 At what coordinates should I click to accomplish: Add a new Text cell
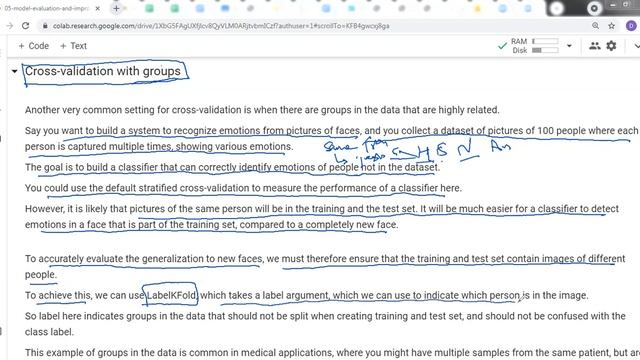(x=73, y=46)
